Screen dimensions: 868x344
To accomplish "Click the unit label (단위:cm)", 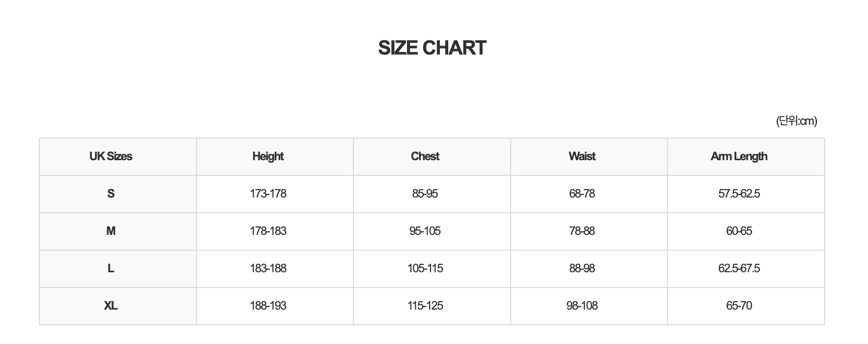I will (796, 121).
